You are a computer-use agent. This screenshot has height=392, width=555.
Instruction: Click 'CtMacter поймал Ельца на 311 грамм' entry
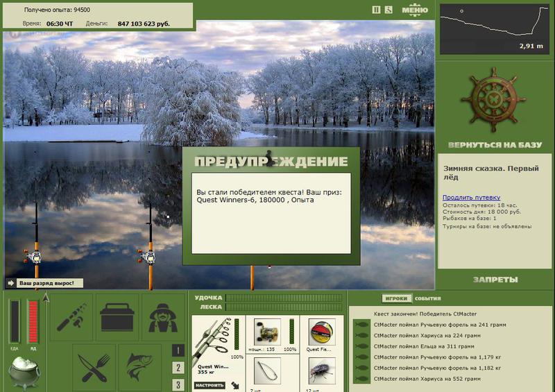pos(424,346)
